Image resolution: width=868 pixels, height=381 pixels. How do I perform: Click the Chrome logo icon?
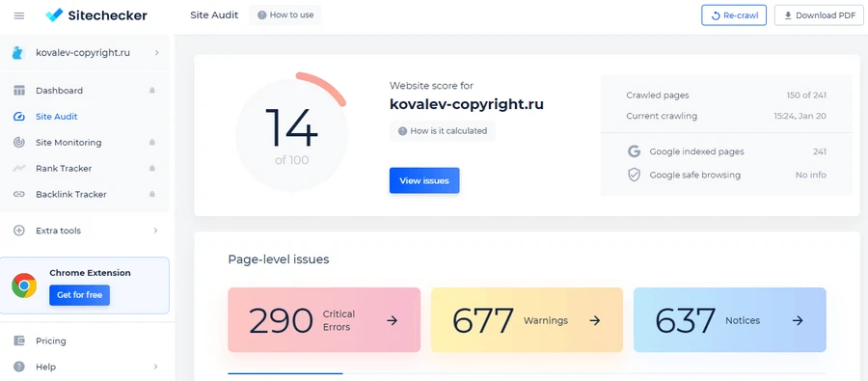pos(24,286)
